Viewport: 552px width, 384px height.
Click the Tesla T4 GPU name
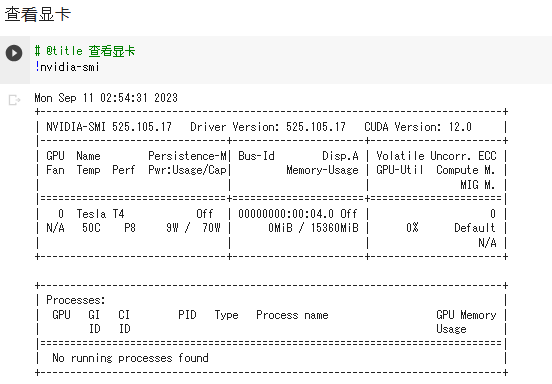point(100,214)
